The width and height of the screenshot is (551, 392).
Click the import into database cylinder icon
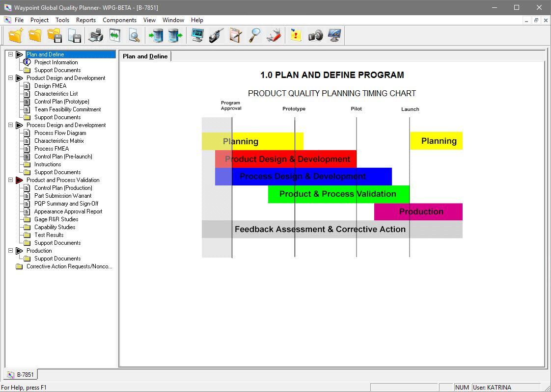tap(156, 35)
